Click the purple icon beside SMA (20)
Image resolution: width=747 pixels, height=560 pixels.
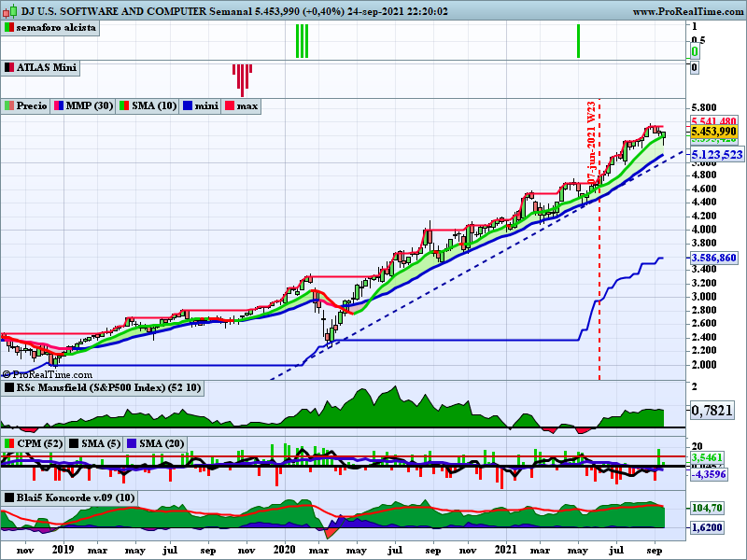(x=132, y=444)
